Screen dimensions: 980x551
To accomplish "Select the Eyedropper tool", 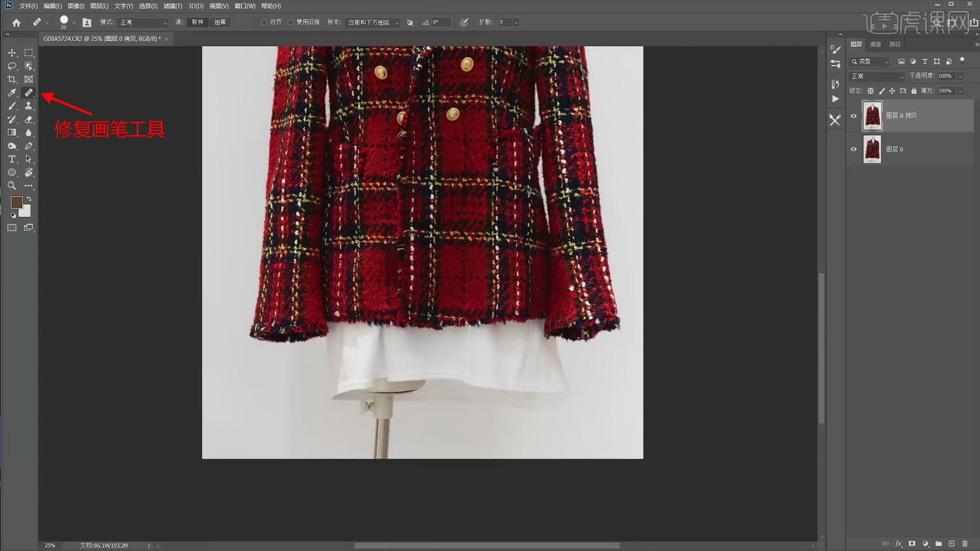I will 12,92.
